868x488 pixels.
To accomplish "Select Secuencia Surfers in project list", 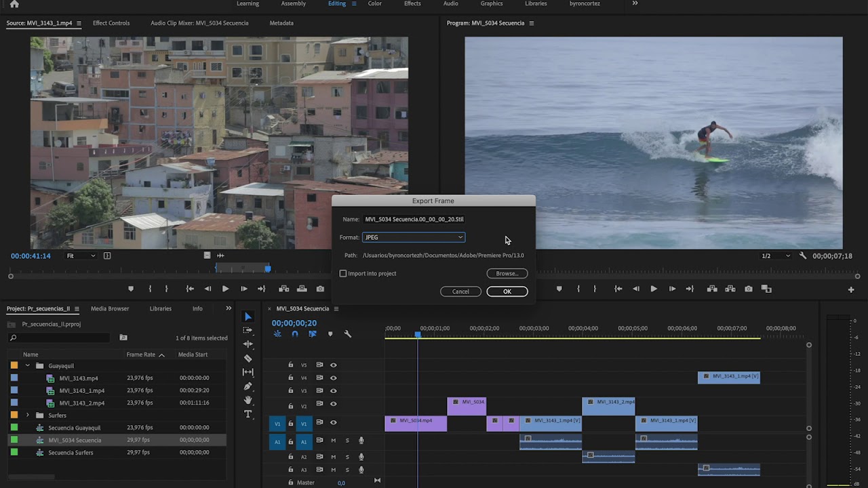I will [x=71, y=453].
